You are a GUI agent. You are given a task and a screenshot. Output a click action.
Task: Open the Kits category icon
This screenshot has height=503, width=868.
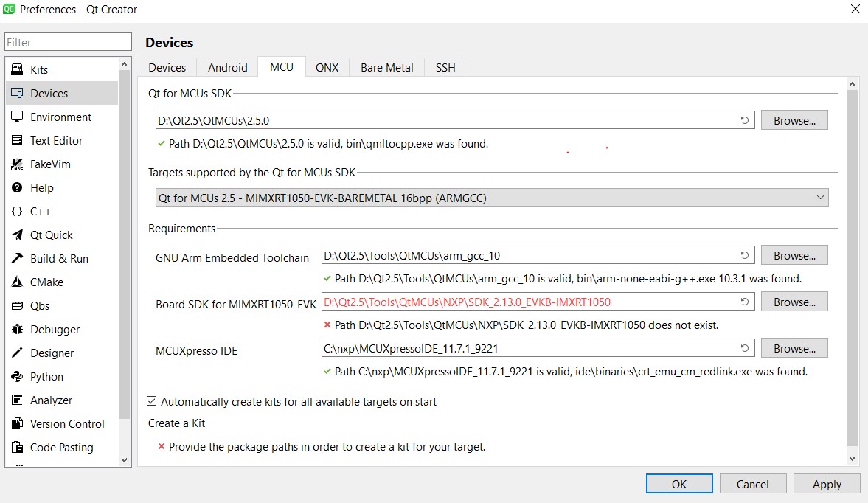17,69
